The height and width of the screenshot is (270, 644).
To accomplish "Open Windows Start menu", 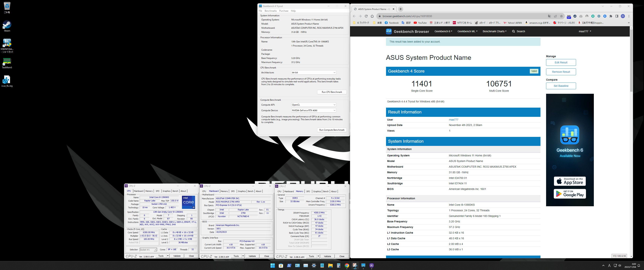I will point(273,265).
